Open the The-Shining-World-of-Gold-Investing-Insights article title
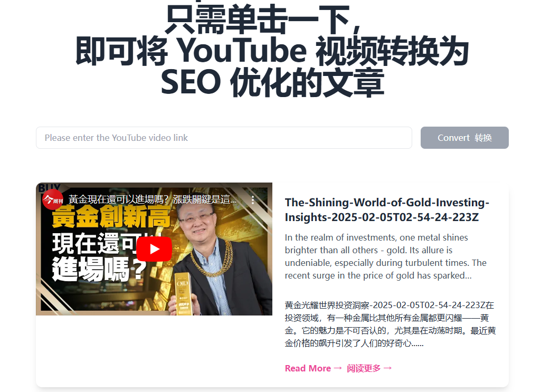Viewport: 541px width, 392px height. (x=387, y=209)
